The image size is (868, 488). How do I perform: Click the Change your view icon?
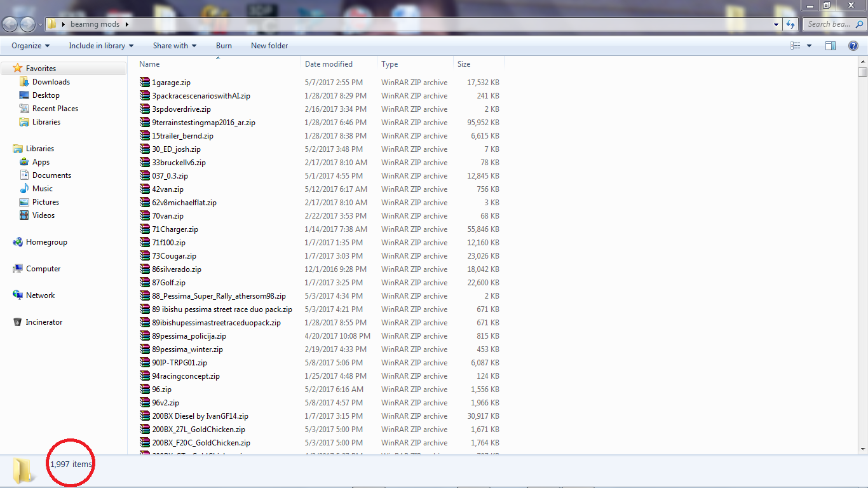(795, 46)
